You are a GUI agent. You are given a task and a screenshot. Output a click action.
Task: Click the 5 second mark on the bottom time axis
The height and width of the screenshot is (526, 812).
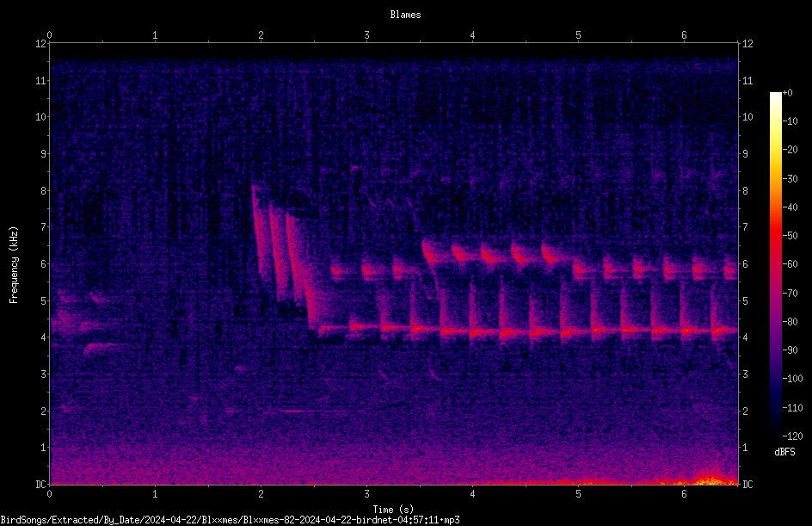click(x=578, y=494)
